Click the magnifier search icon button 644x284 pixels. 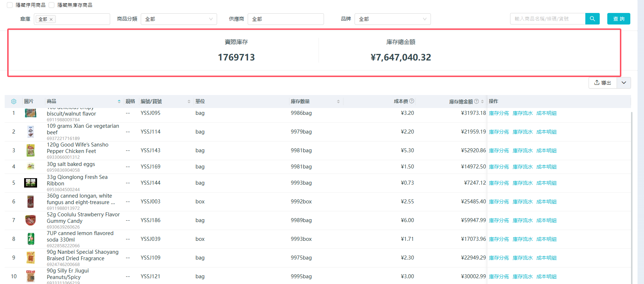coord(592,19)
